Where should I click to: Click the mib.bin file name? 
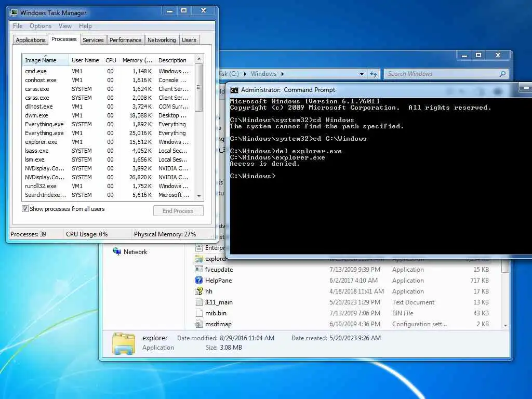(216, 313)
